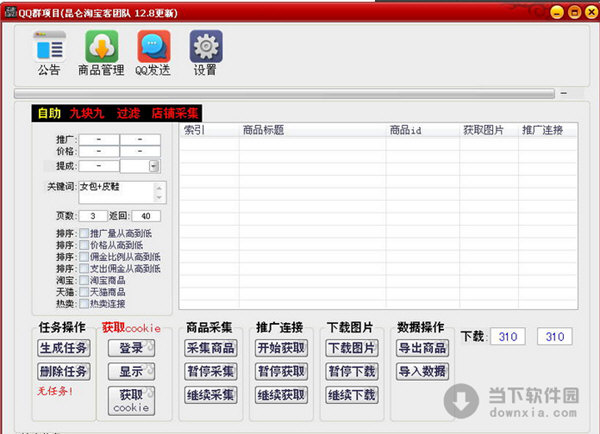This screenshot has height=434, width=600.
Task: Check the 淘宝商品 checkbox
Action: [84, 281]
